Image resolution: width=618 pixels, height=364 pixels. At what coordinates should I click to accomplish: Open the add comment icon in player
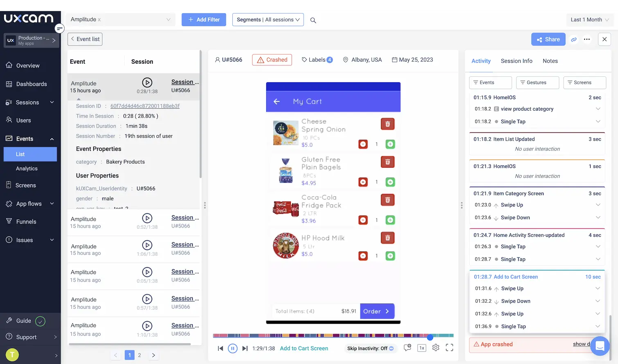407,348
